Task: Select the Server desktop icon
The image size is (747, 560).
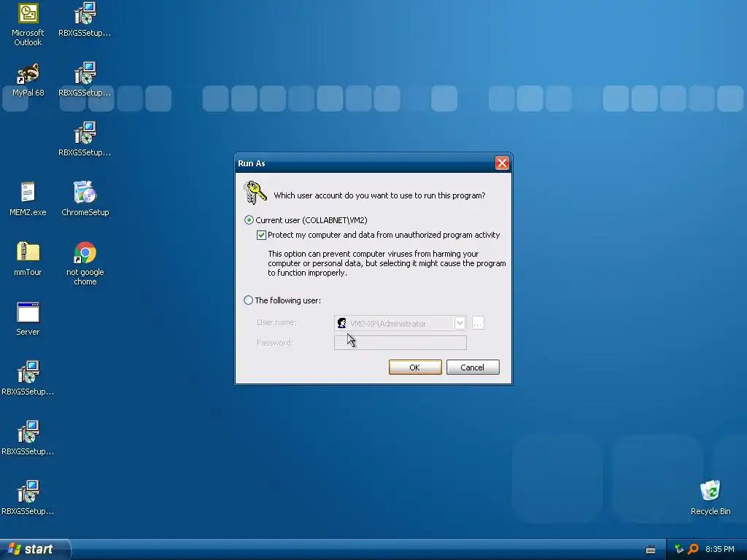Action: [28, 319]
